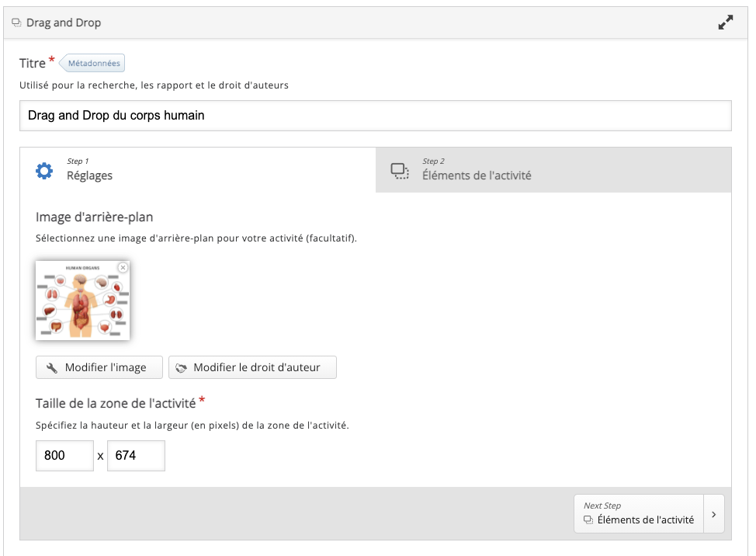The width and height of the screenshot is (756, 556).
Task: Open the Métadonnées tag button
Action: point(94,63)
